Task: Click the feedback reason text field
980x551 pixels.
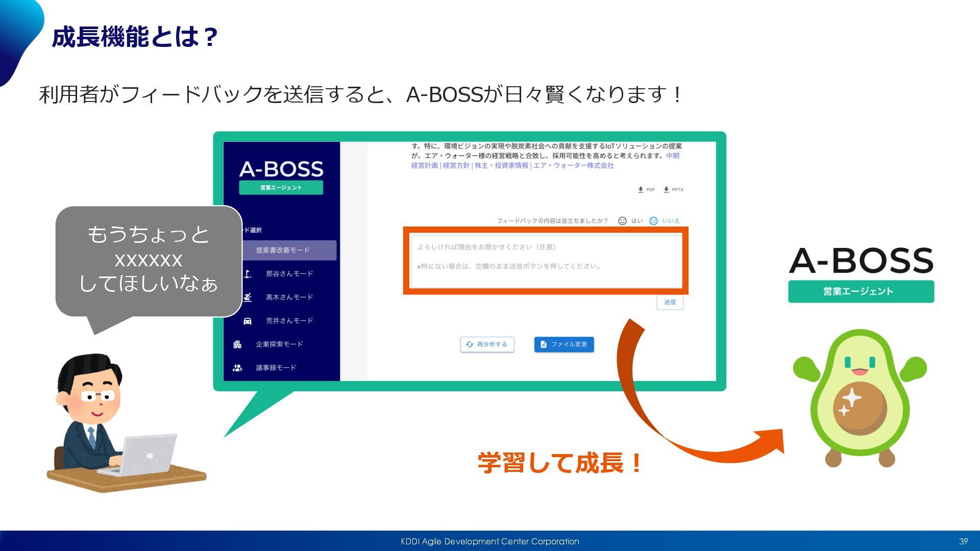Action: click(x=546, y=261)
